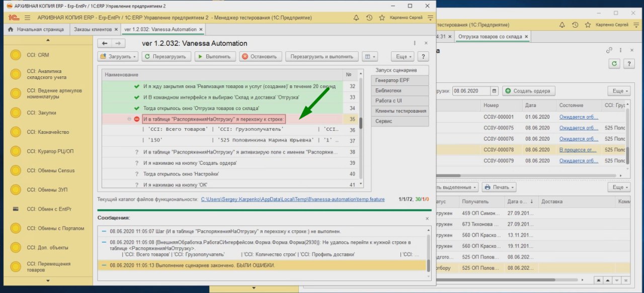Viewport: 644px width, 293px height.
Task: Open Клиенты тестирования side tab
Action: (399, 111)
